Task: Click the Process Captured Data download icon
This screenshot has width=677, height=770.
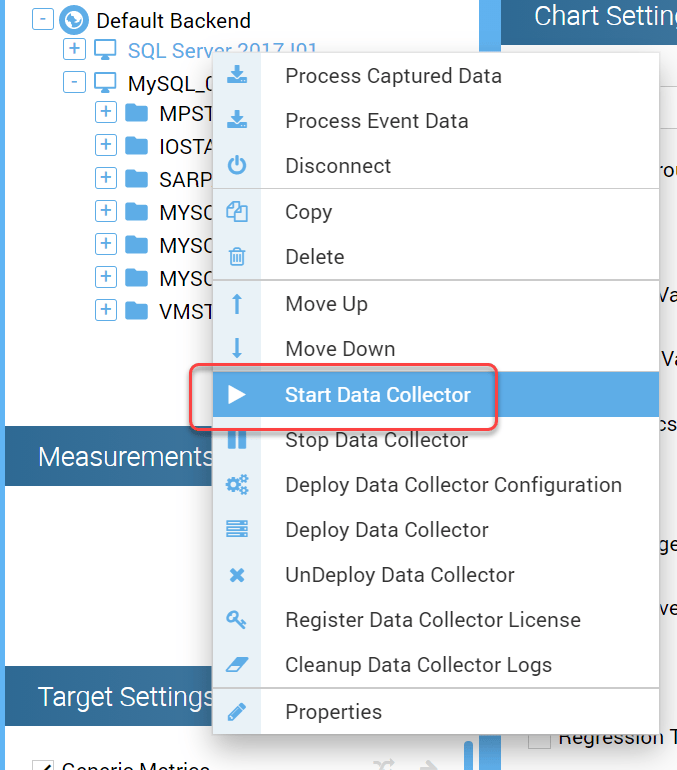Action: coord(237,76)
